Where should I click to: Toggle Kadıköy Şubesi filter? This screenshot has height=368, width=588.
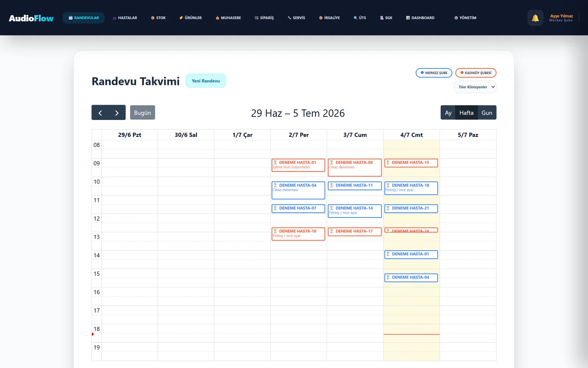(476, 73)
